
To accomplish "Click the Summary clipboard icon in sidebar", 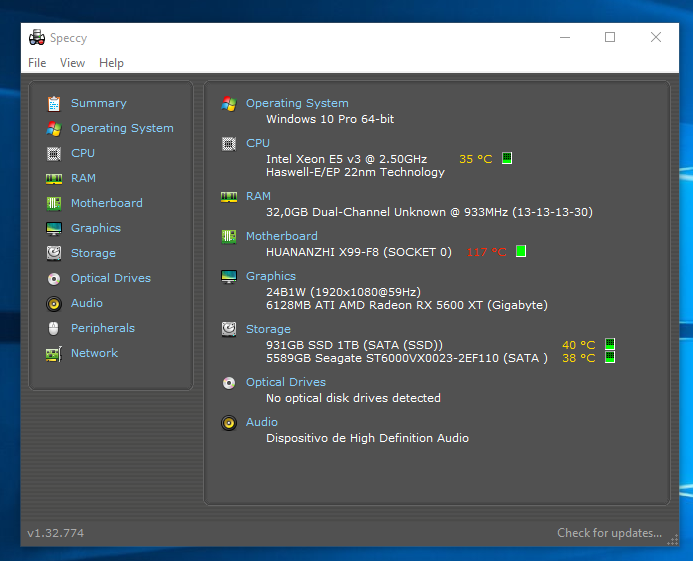I will 54,104.
